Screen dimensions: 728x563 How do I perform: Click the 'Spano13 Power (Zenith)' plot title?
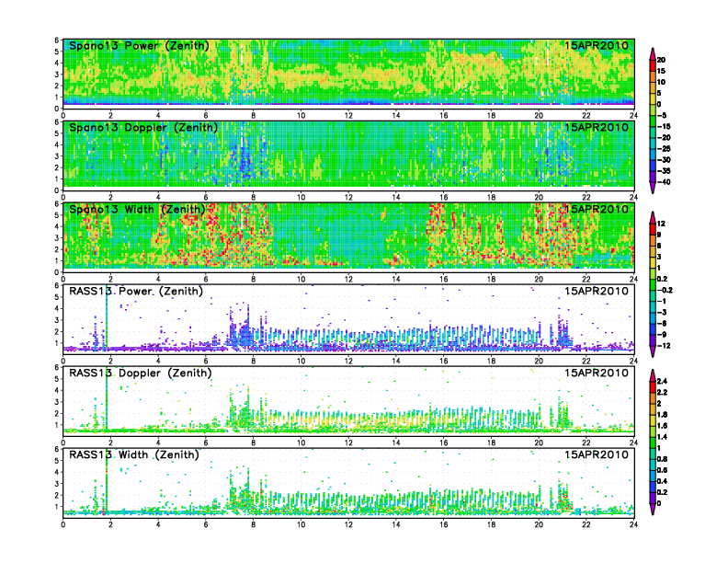click(140, 46)
